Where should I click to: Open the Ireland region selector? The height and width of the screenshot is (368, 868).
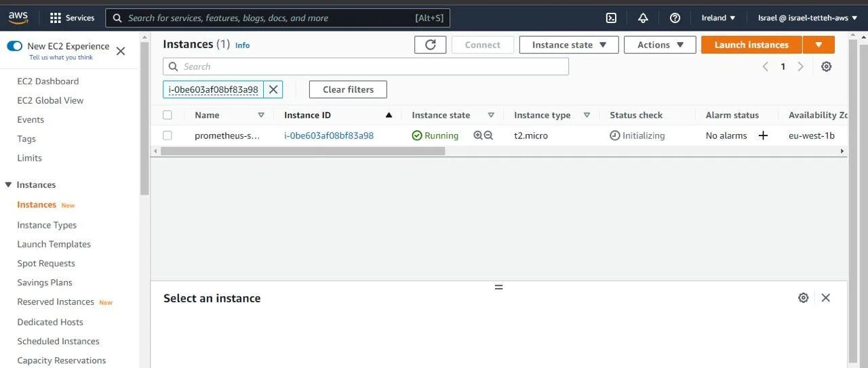[x=718, y=18]
